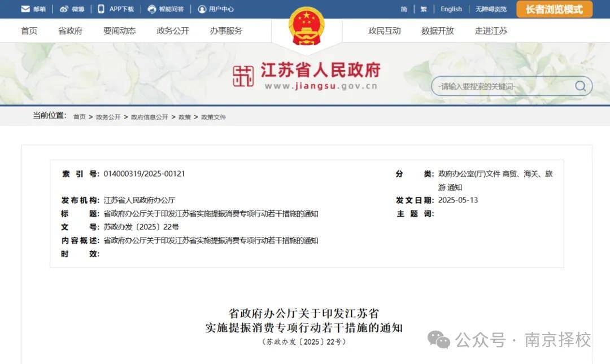Click 政府信息公开 in the breadcrumb

[149, 117]
